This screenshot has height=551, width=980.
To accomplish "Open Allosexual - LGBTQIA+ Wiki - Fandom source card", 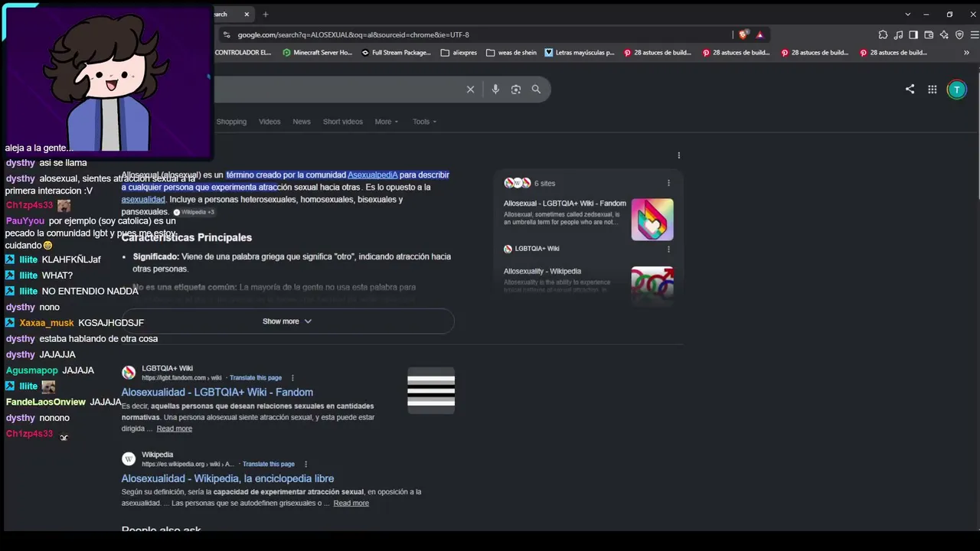I will tap(565, 204).
